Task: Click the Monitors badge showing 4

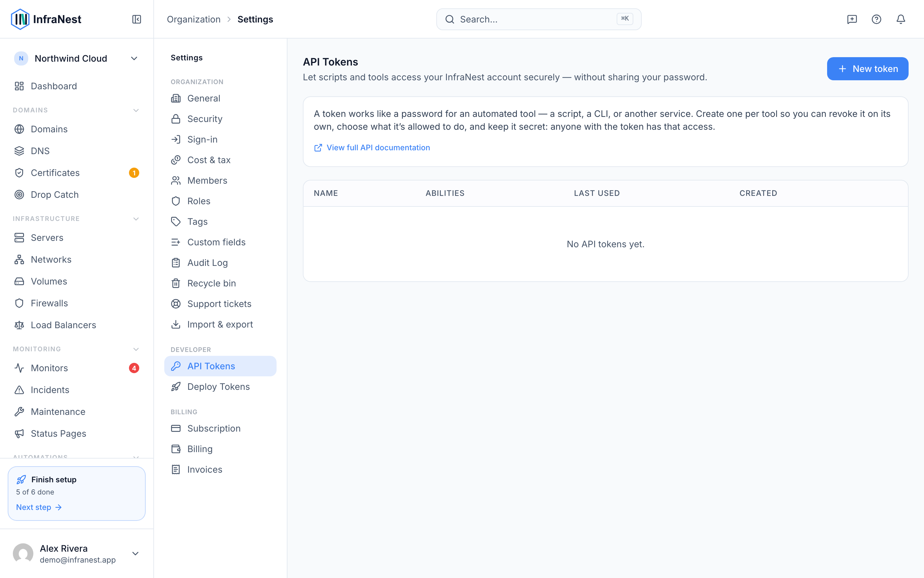Action: point(134,368)
